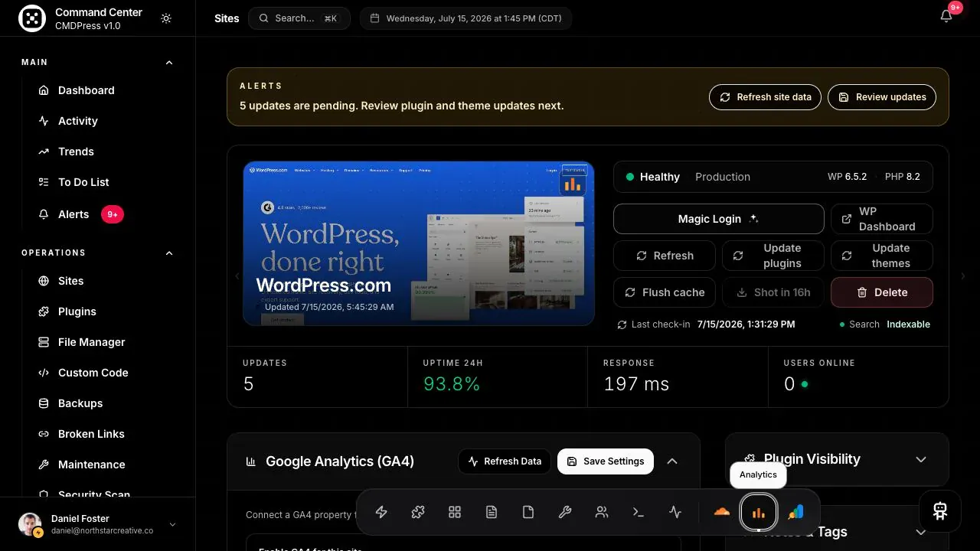Screen dimensions: 980x551
Task: Click Flush cache button
Action: pos(665,292)
